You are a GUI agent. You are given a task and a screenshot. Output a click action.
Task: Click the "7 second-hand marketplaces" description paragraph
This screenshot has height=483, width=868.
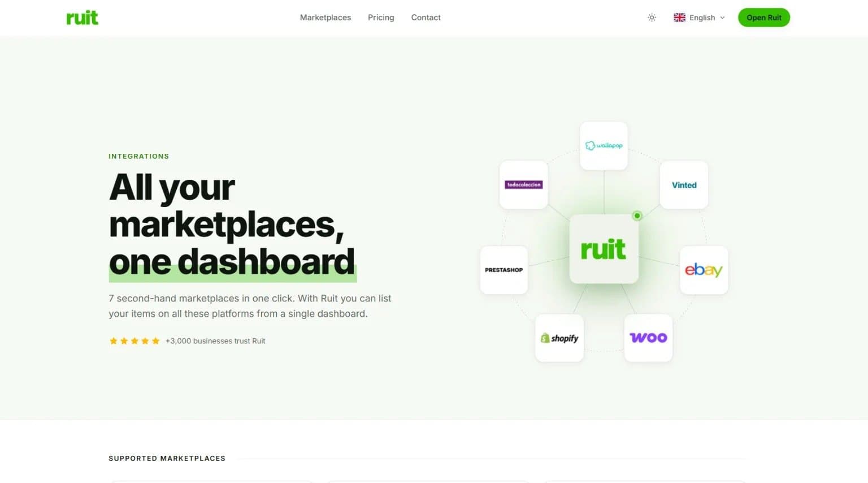pyautogui.click(x=250, y=306)
